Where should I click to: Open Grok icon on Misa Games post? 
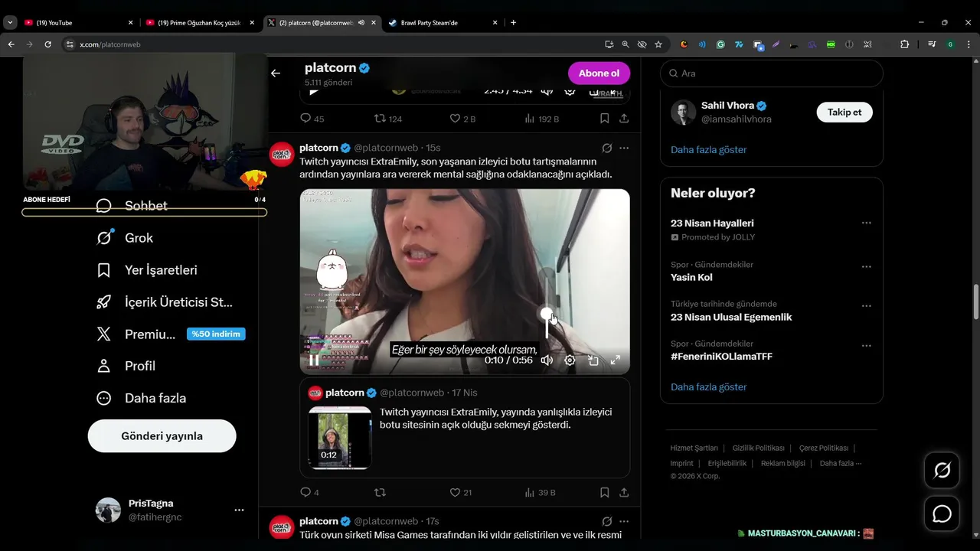(606, 521)
